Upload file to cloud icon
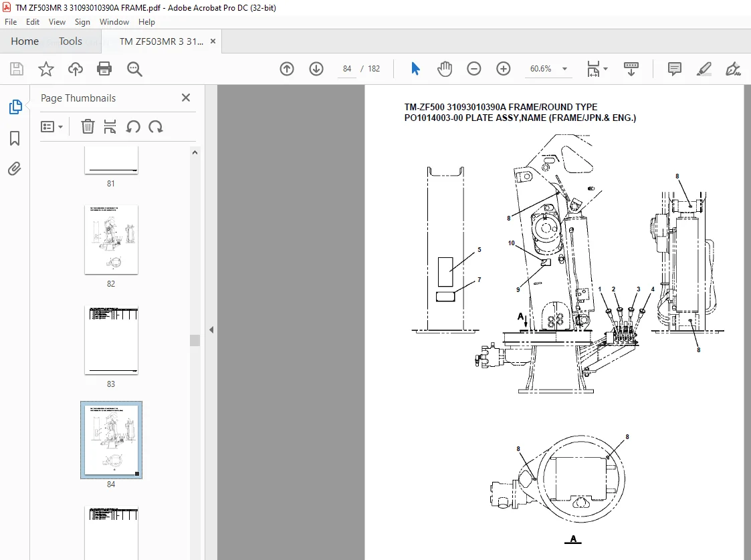This screenshot has height=560, width=751. (75, 69)
